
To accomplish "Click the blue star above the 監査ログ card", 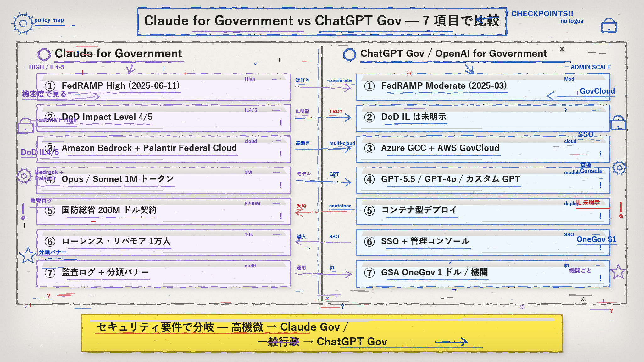I will 28,255.
